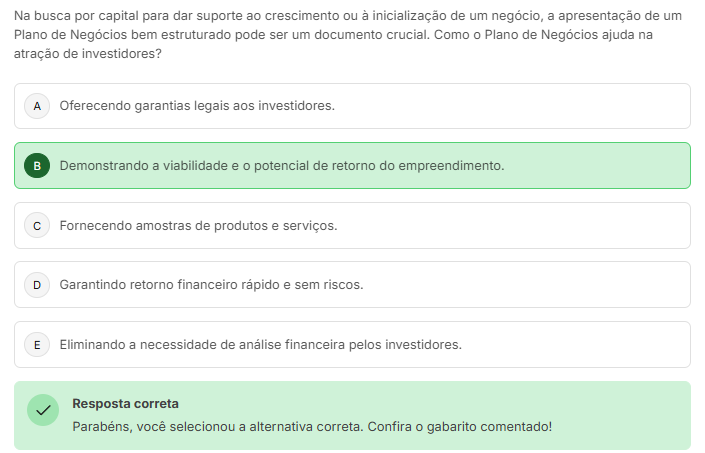Viewport: 705px width, 453px height.
Task: Click the green checkmark icon in feedback banner
Action: tap(43, 410)
